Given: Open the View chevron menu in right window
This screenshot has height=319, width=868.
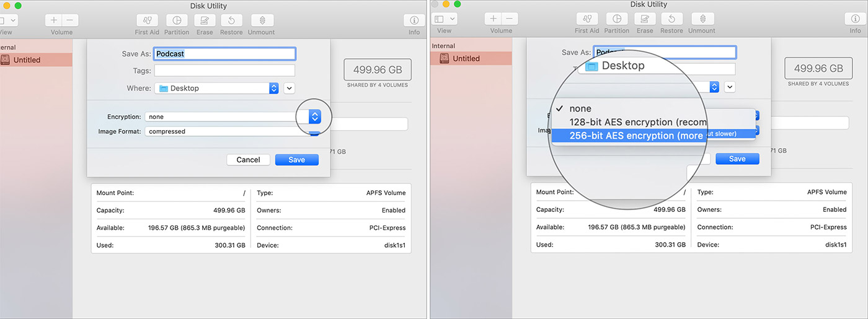Looking at the screenshot, I should tap(452, 19).
